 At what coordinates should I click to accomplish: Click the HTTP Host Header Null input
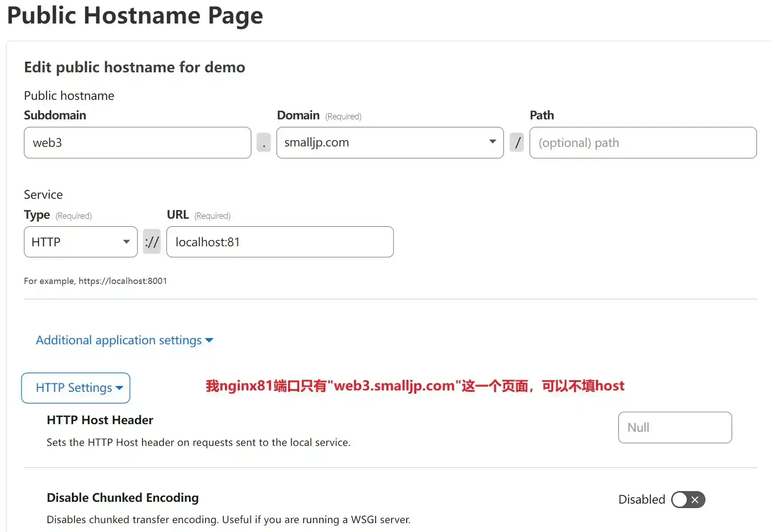click(x=675, y=427)
